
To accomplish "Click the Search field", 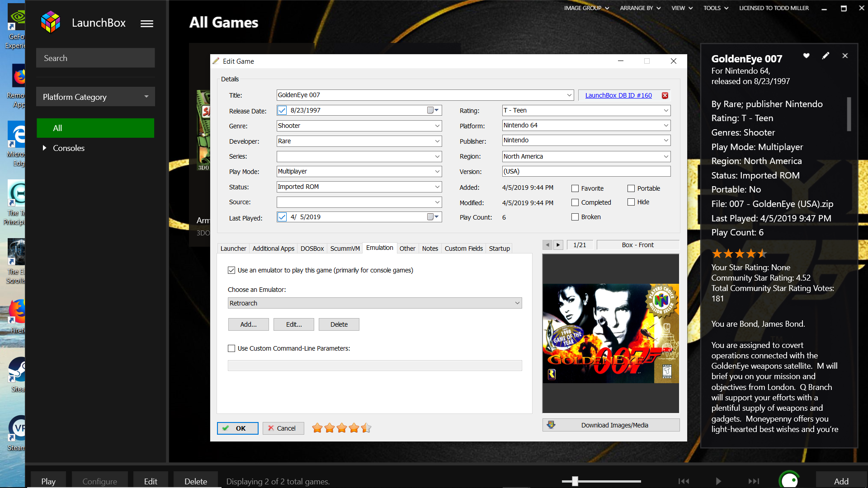I will click(x=95, y=58).
